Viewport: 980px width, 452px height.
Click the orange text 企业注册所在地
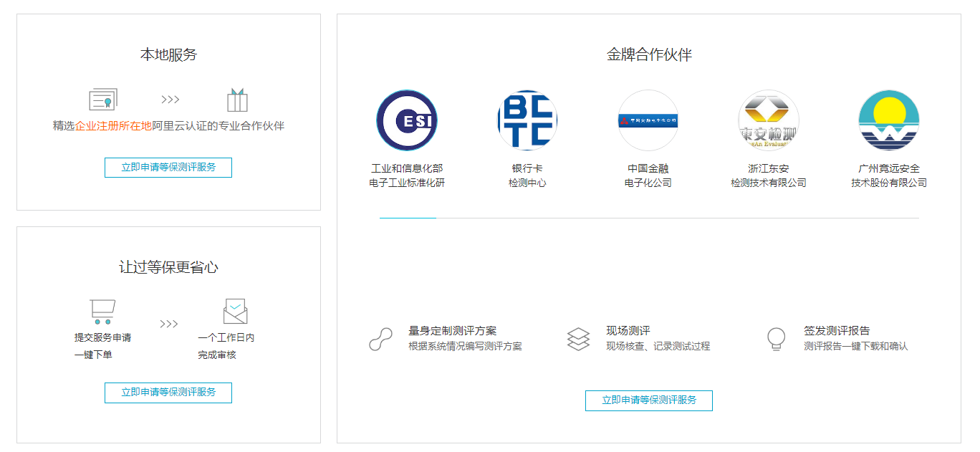coord(113,126)
